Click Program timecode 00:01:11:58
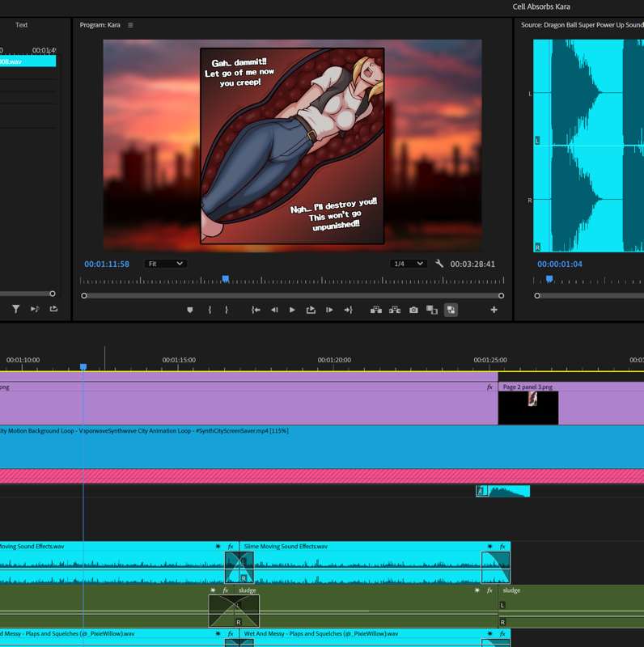 107,264
